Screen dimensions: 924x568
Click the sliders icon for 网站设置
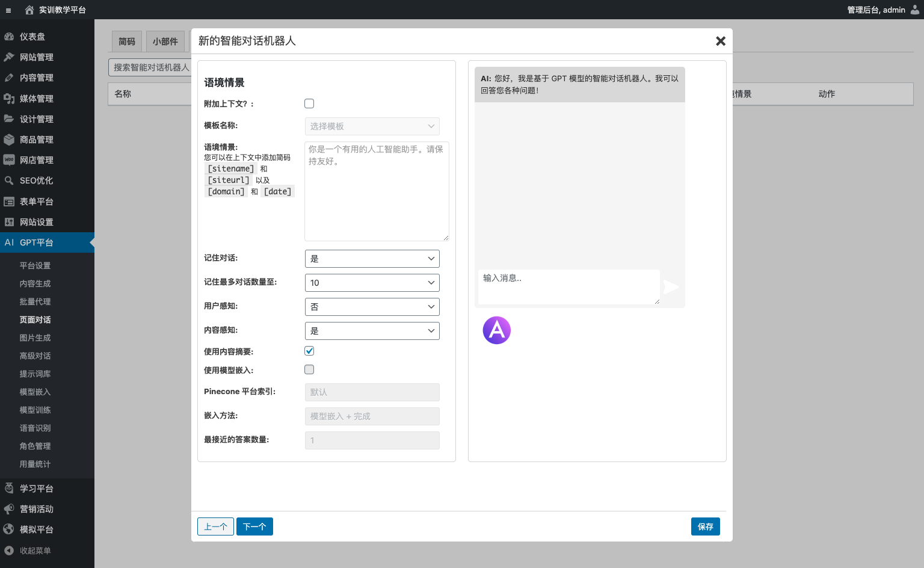click(x=9, y=222)
